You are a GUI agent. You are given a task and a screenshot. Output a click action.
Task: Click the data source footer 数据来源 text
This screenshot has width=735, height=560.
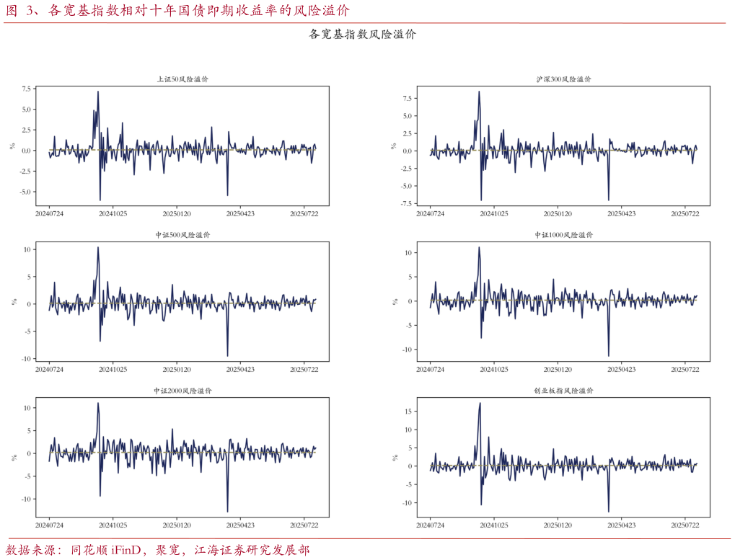click(158, 550)
